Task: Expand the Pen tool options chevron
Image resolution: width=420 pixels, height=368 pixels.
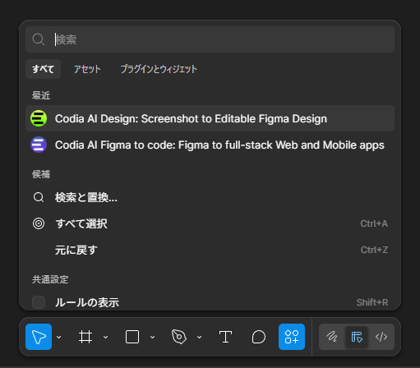Action: 199,337
